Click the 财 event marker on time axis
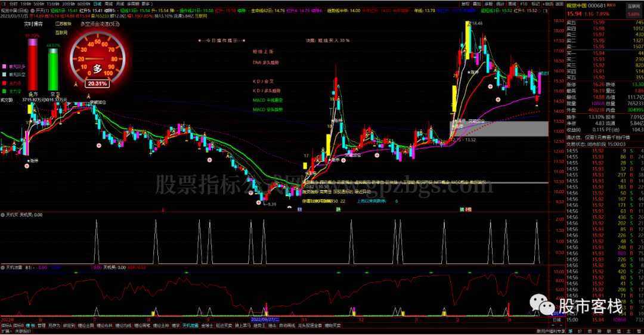This screenshot has width=644, height=335. [299, 209]
